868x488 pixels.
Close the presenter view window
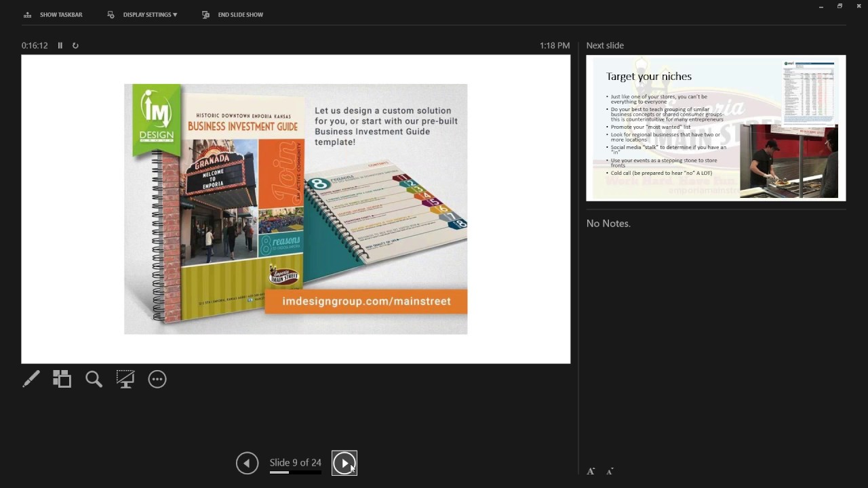tap(859, 6)
